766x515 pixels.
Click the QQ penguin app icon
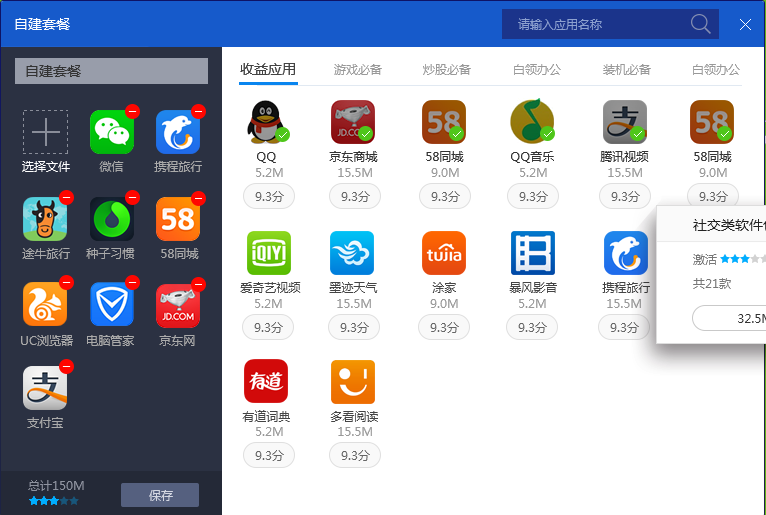[x=266, y=122]
